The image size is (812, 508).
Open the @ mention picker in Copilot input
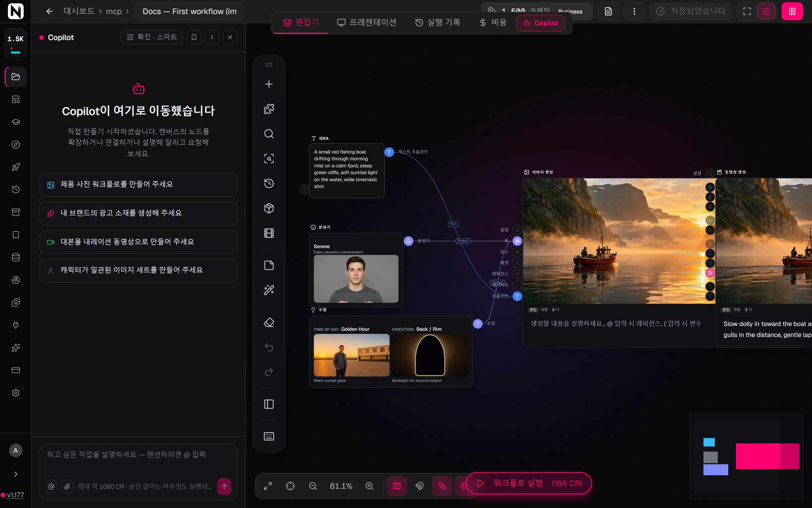pos(51,486)
